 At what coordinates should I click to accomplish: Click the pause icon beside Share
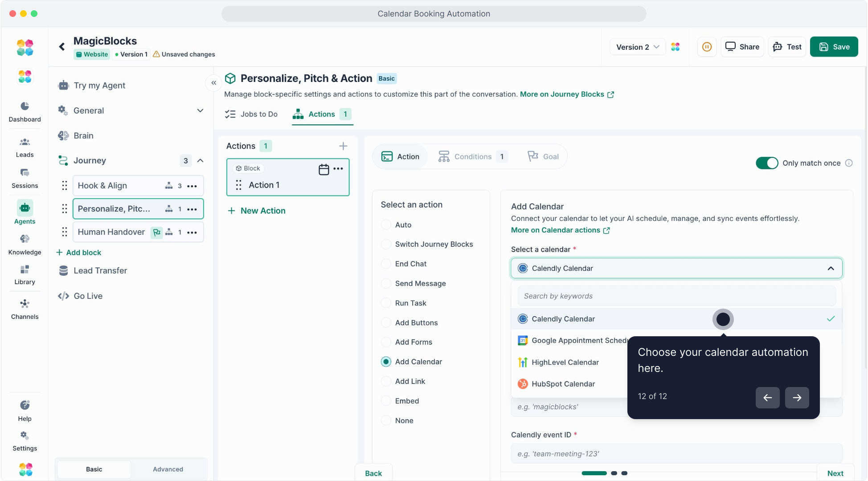pyautogui.click(x=707, y=47)
